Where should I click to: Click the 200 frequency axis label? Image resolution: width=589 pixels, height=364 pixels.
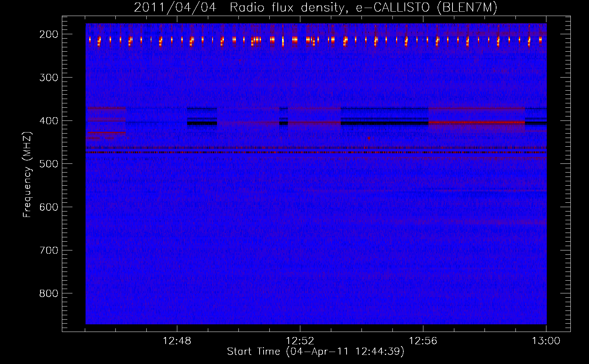pyautogui.click(x=48, y=34)
